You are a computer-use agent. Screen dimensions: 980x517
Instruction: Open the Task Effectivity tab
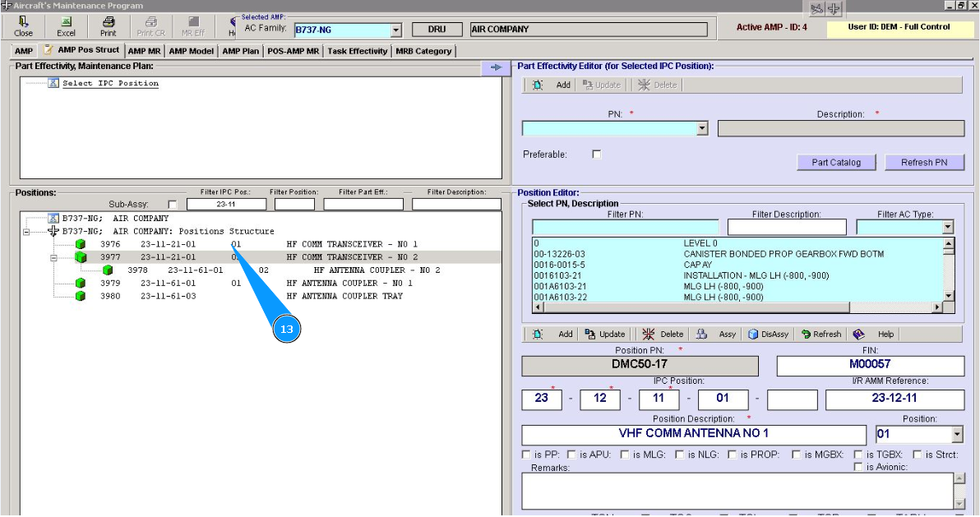coord(358,51)
